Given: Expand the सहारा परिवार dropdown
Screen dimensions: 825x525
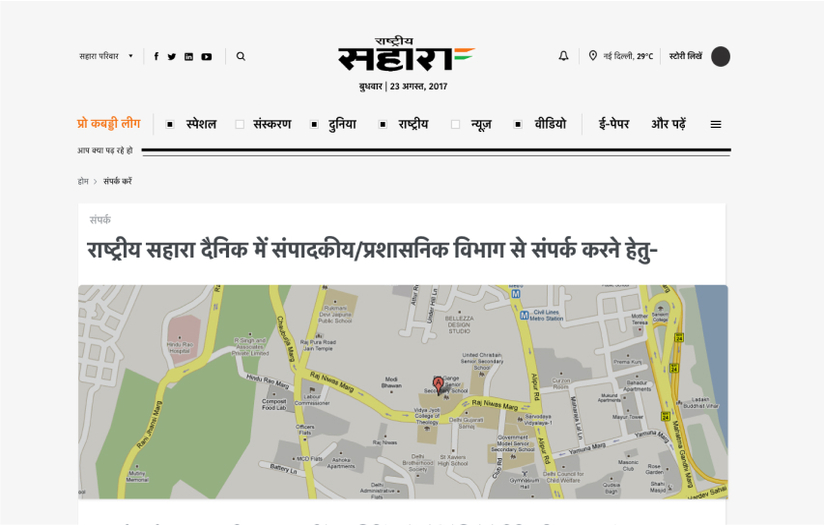Looking at the screenshot, I should [106, 56].
